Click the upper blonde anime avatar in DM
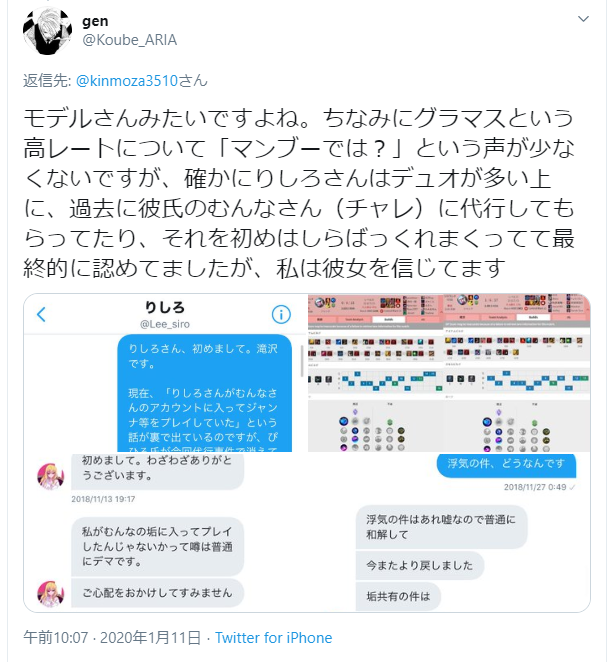The width and height of the screenshot is (609, 662). coord(51,476)
